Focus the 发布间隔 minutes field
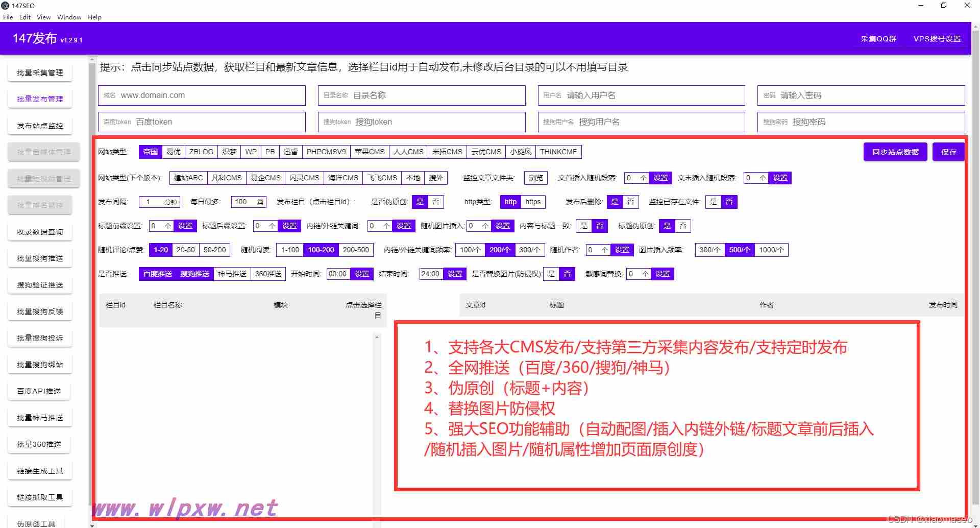 coord(160,202)
